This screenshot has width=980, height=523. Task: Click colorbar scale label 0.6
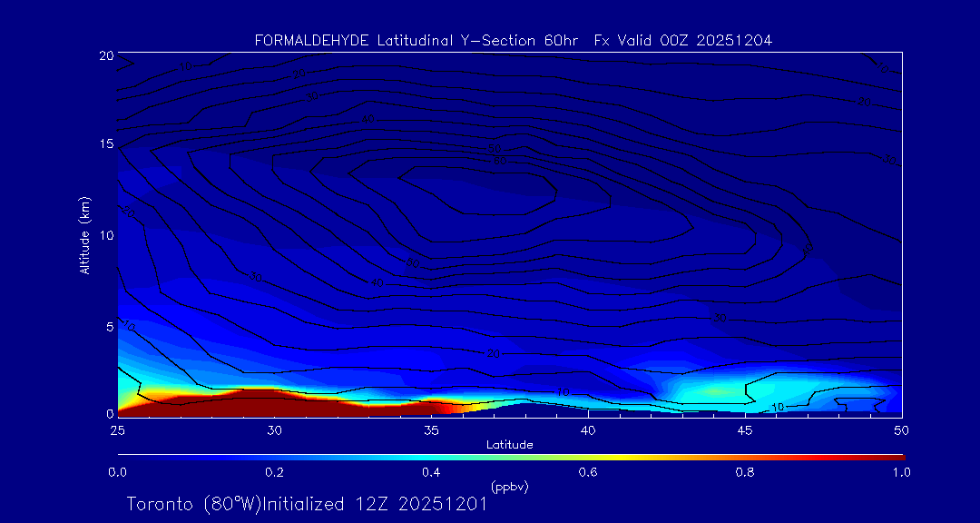[x=588, y=473]
